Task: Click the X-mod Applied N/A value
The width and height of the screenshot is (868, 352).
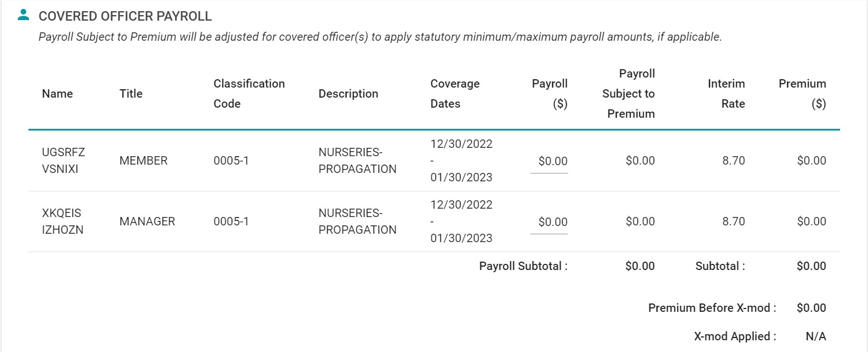Action: 816,336
